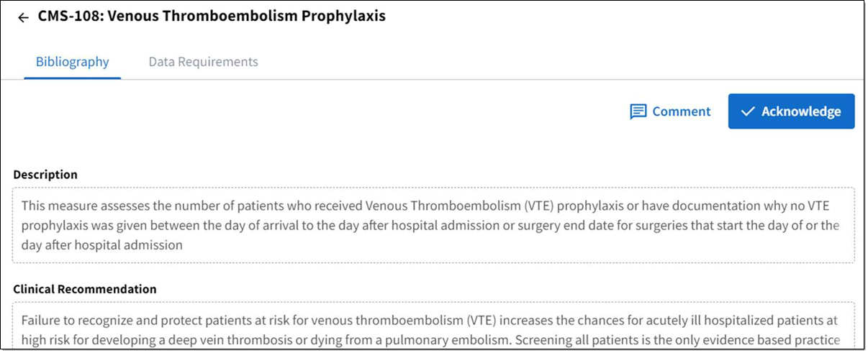
Task: Click the Description line starting 'This measure assesses'
Action: point(429,206)
